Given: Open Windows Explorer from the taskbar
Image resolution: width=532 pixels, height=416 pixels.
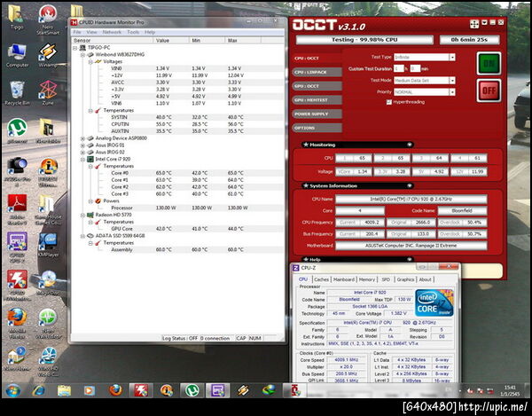Looking at the screenshot, I should [64, 390].
